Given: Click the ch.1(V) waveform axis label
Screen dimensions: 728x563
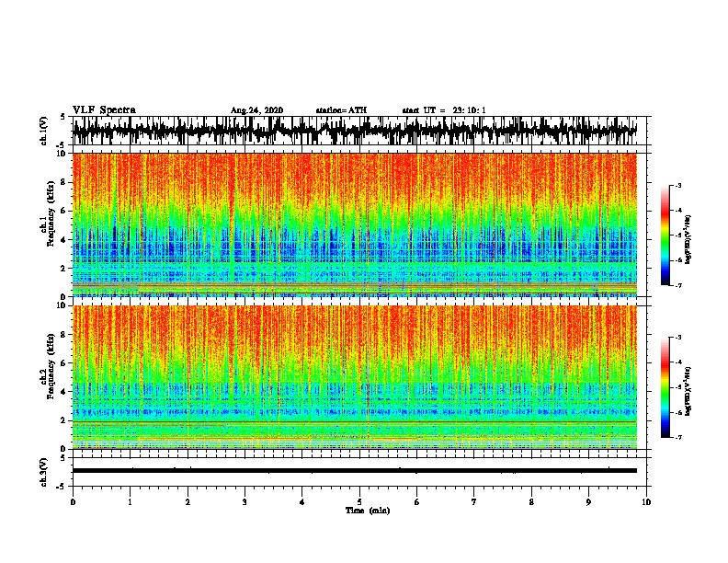Looking at the screenshot, I should pyautogui.click(x=44, y=131).
